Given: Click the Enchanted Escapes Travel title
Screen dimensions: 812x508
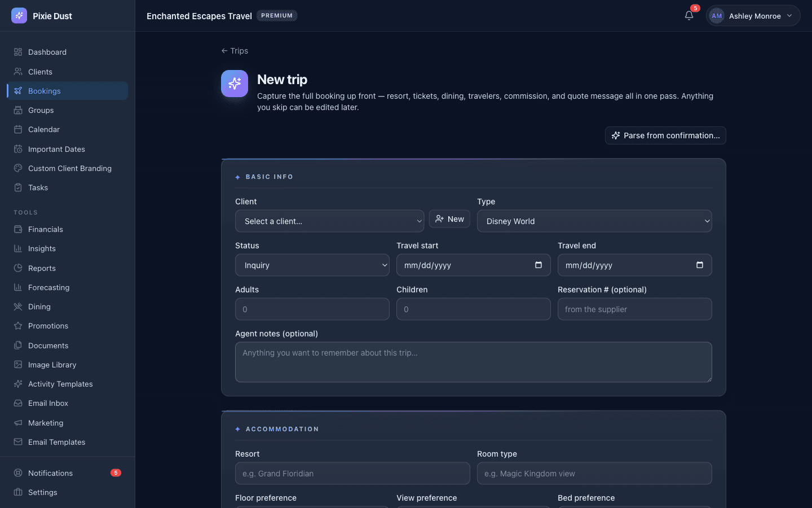Looking at the screenshot, I should tap(199, 16).
